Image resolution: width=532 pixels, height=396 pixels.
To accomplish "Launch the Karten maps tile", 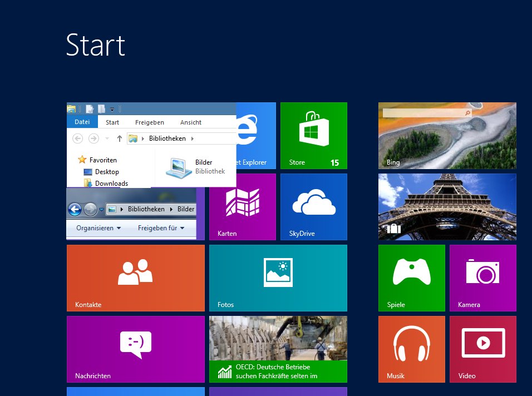I will point(243,207).
